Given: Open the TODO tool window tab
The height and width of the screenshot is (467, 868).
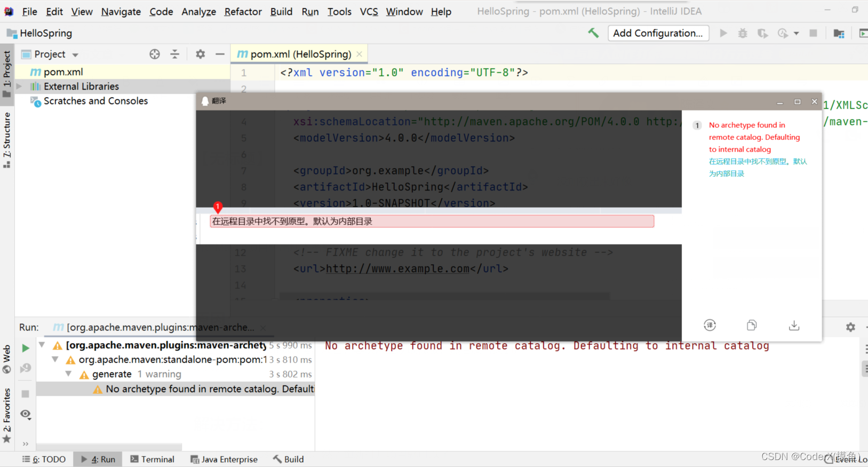Looking at the screenshot, I should pos(44,459).
